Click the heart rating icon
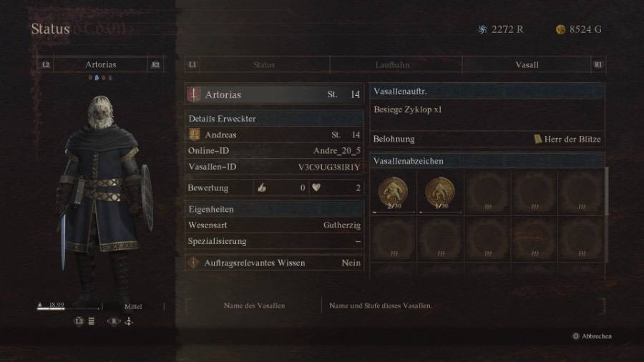The image size is (644, 362). pos(316,187)
